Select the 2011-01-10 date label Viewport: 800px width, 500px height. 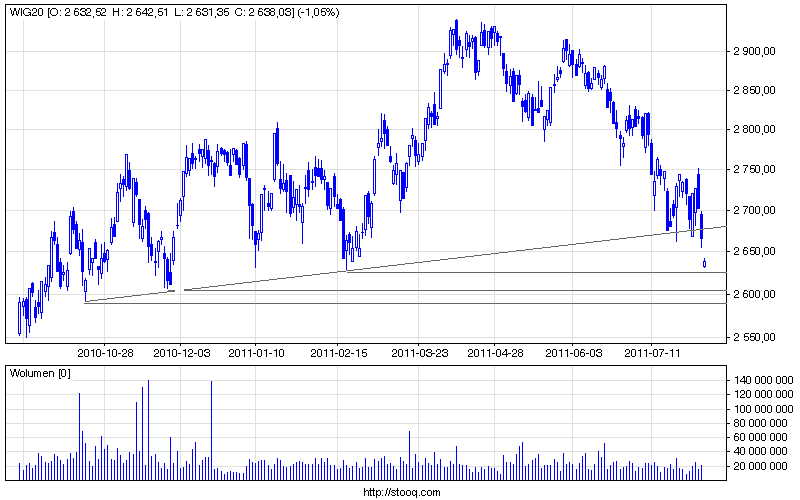[257, 353]
